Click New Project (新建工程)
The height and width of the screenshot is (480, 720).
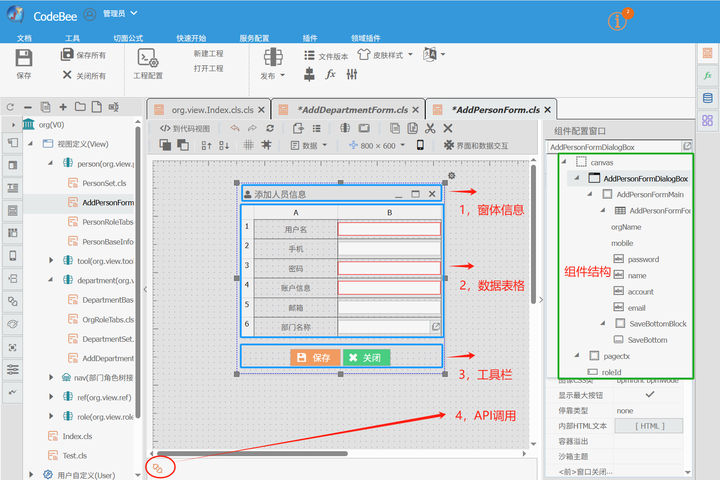[x=208, y=54]
